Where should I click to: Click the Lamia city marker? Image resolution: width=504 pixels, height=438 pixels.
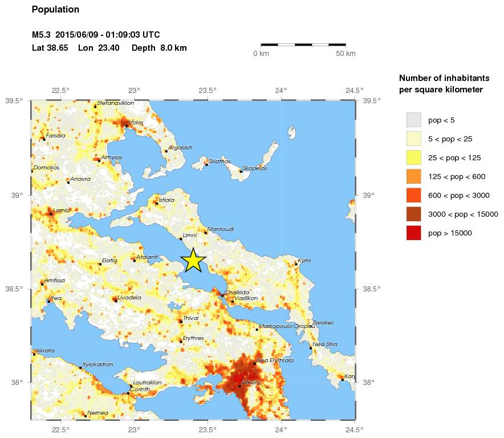point(51,214)
